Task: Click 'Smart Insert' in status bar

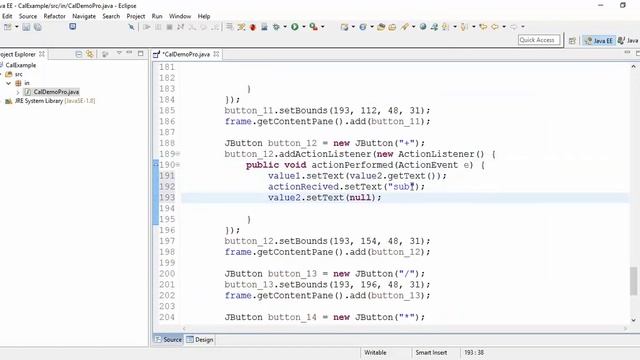Action: (431, 353)
